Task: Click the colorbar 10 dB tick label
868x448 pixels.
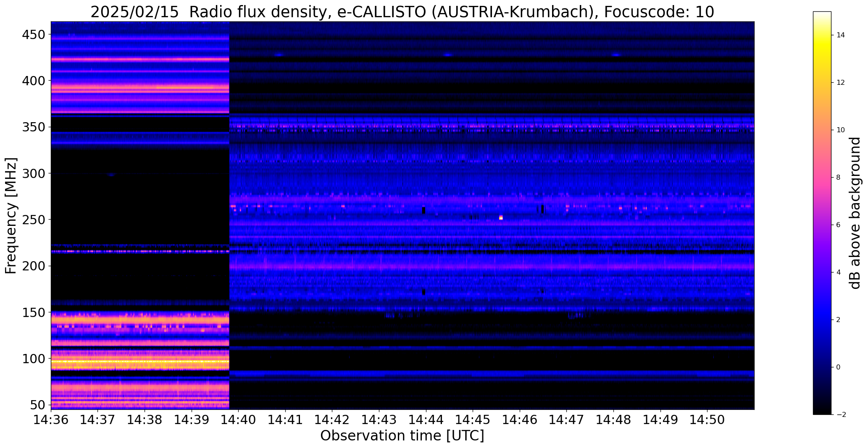Action: [841, 130]
